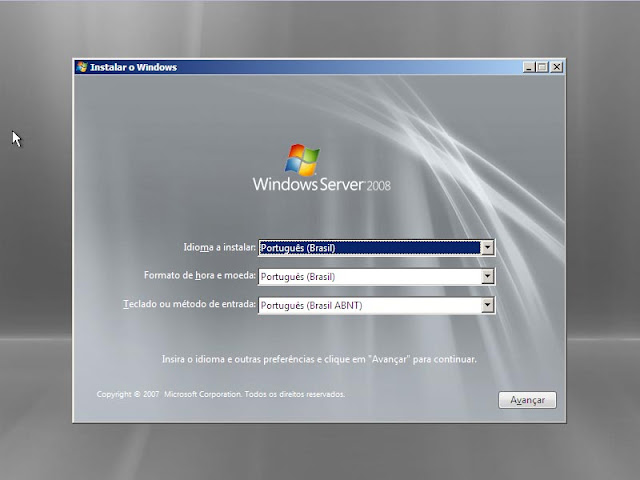This screenshot has width=640, height=480.
Task: Open the Idioma a instalar combo box
Action: pyautogui.click(x=376, y=248)
